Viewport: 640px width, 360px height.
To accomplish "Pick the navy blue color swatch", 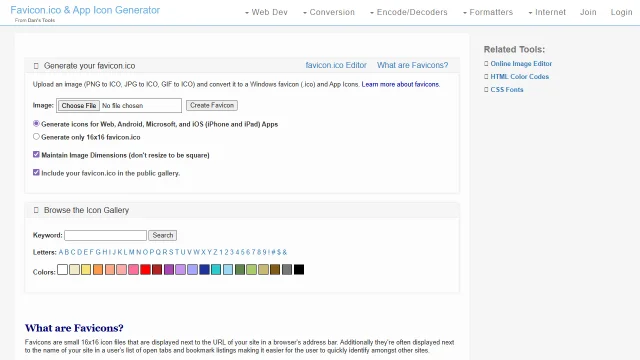I will 204,269.
